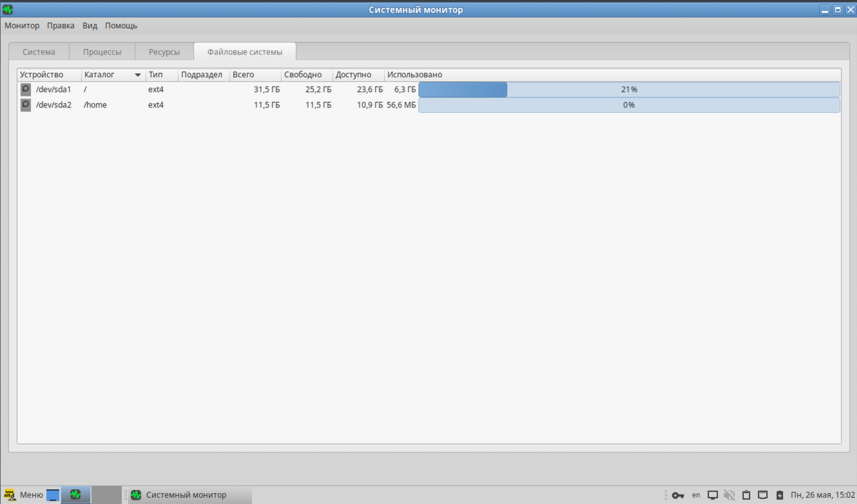
Task: Click the 31,5 ГБ total cell
Action: pyautogui.click(x=267, y=90)
